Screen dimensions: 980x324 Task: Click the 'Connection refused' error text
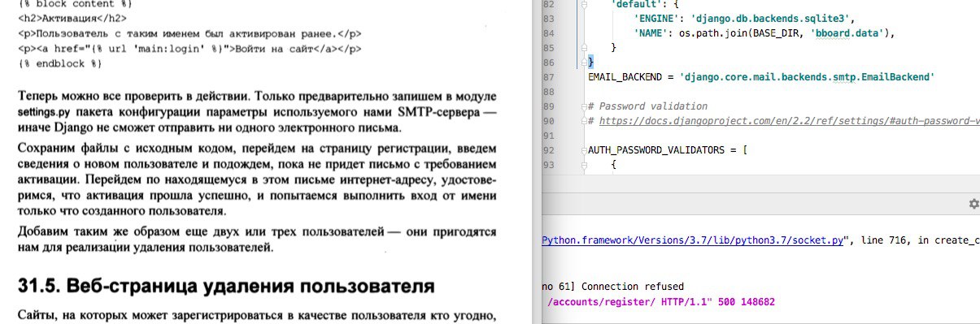[633, 286]
